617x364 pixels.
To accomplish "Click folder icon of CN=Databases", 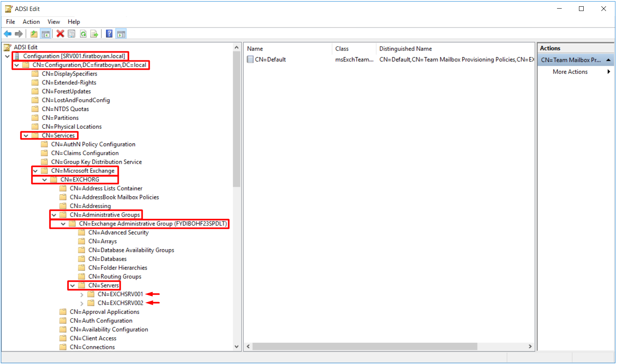I will point(82,259).
